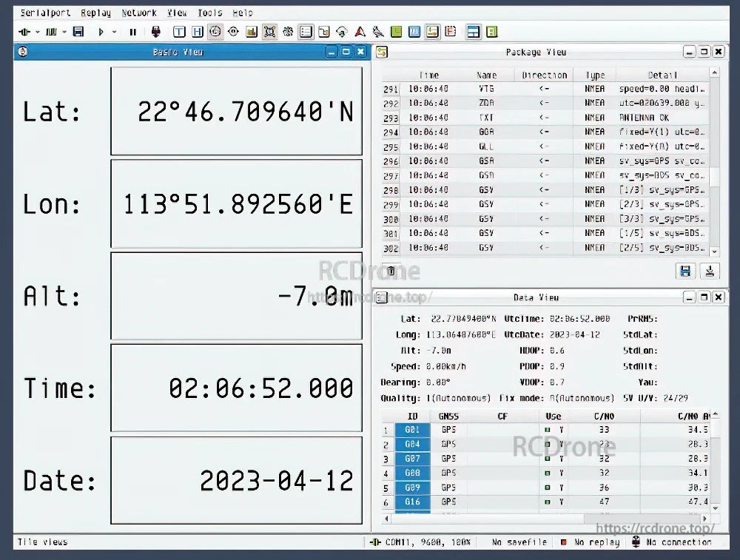The height and width of the screenshot is (560, 740).
Task: Click the eye-shaped track view icon
Action: tap(233, 32)
